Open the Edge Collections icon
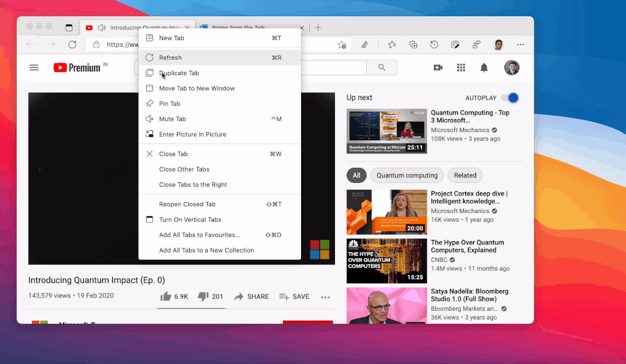This screenshot has width=626, height=364. pos(413,44)
